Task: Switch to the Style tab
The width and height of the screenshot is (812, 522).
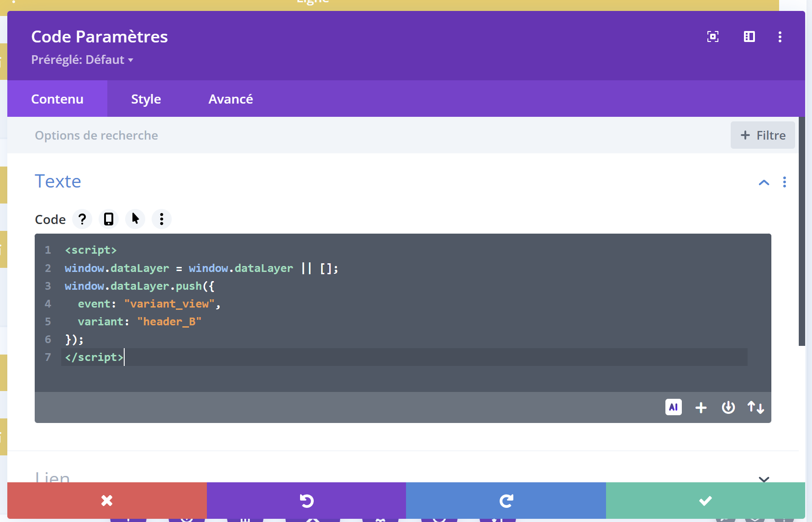Action: 146,99
